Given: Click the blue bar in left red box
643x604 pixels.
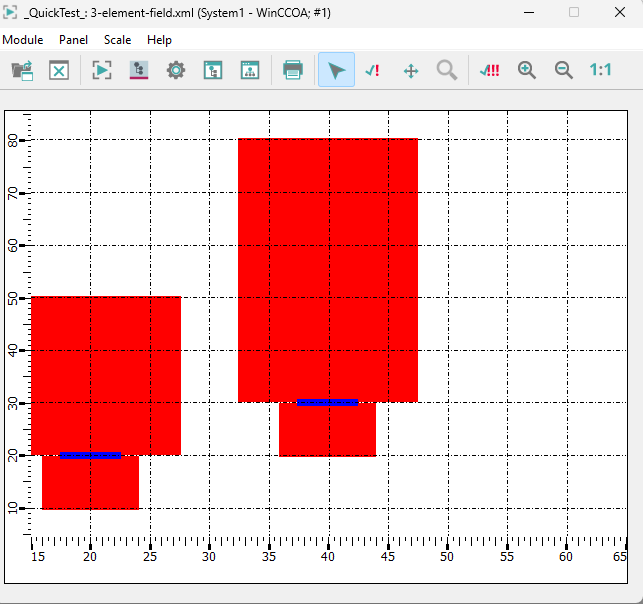Looking at the screenshot, I should (x=90, y=455).
